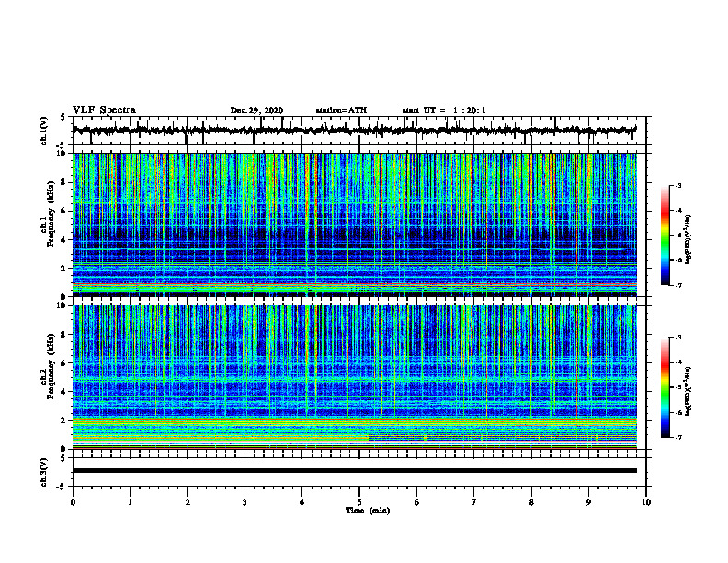Screen dimensions: 728x563
Task: Click the "5" tick of the ch.3(V) axis
Action: [63, 458]
